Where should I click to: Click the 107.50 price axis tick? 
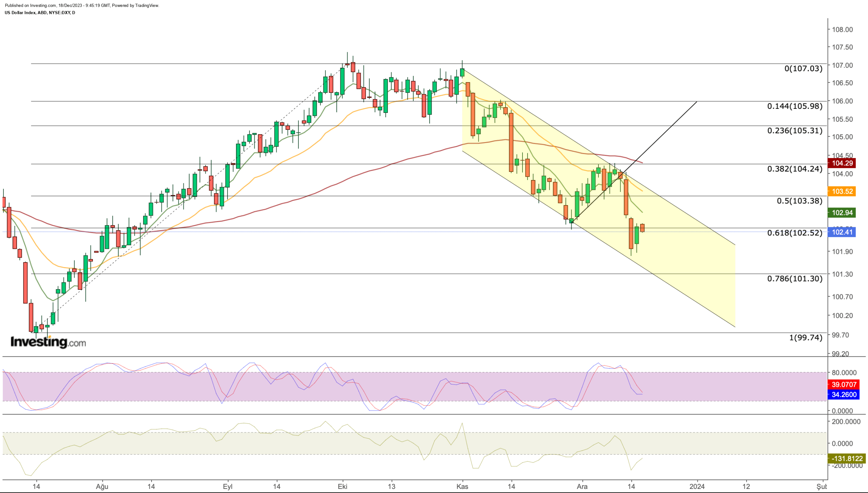tap(842, 47)
